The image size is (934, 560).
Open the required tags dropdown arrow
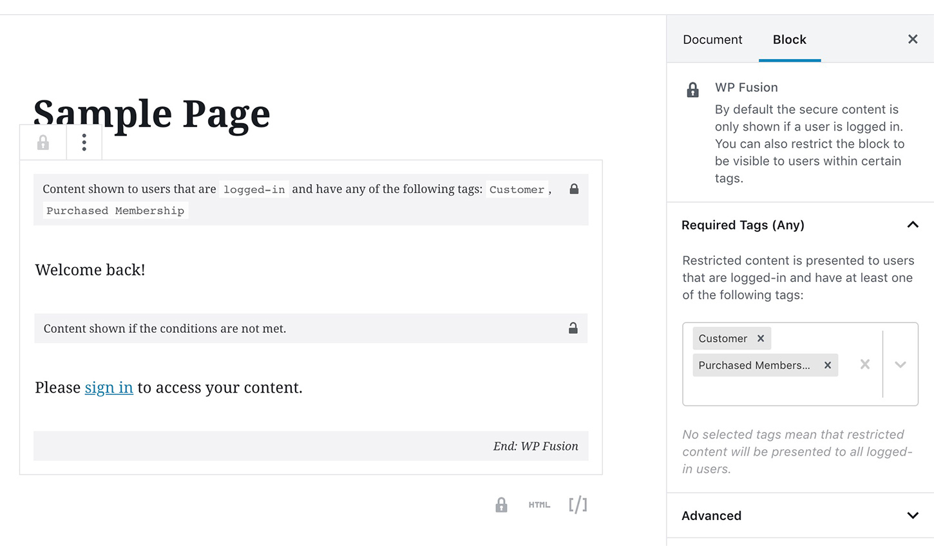coord(901,365)
